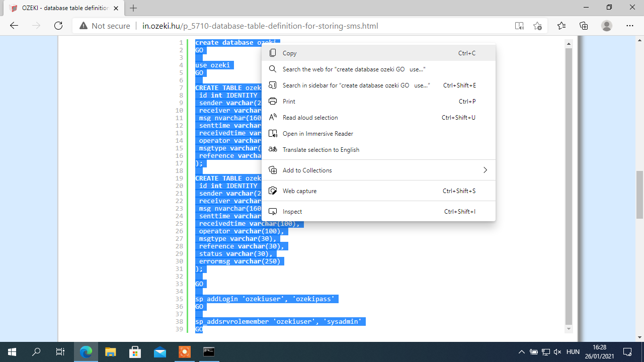Add this page to favorites
Image resolution: width=644 pixels, height=362 pixels.
pyautogui.click(x=537, y=25)
